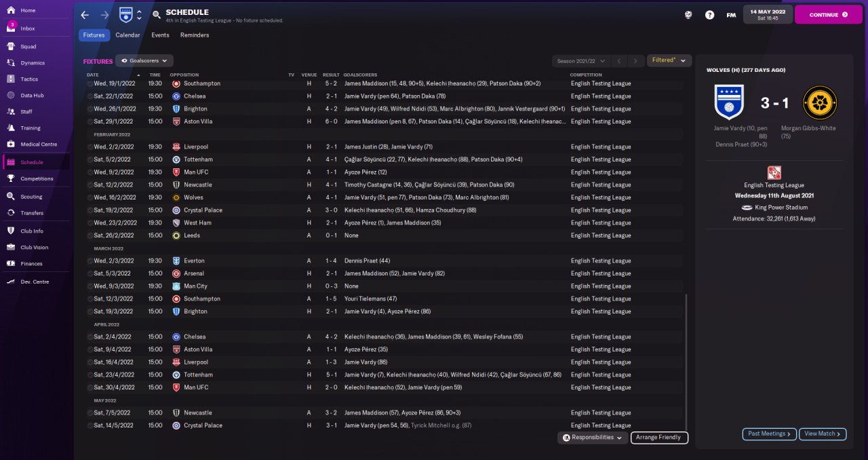
Task: Select the row circle for Liverpool 2/2/2022
Action: [x=90, y=147]
